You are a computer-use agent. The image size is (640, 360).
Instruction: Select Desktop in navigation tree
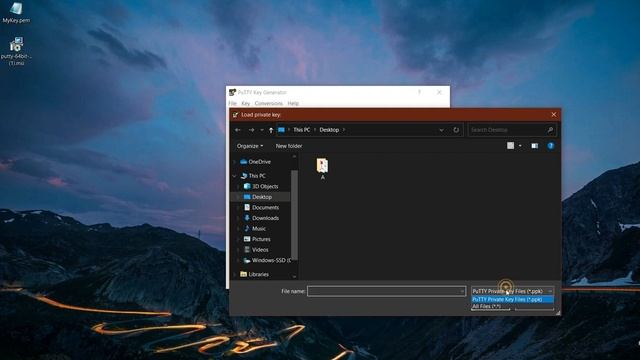pyautogui.click(x=262, y=197)
